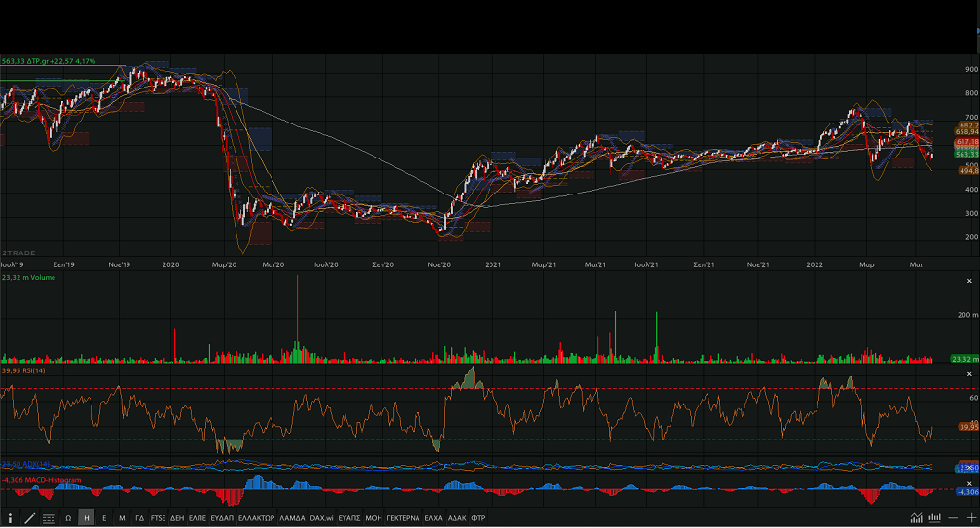Switch to the E weekly timeframe
980x528 pixels.
pos(104,518)
